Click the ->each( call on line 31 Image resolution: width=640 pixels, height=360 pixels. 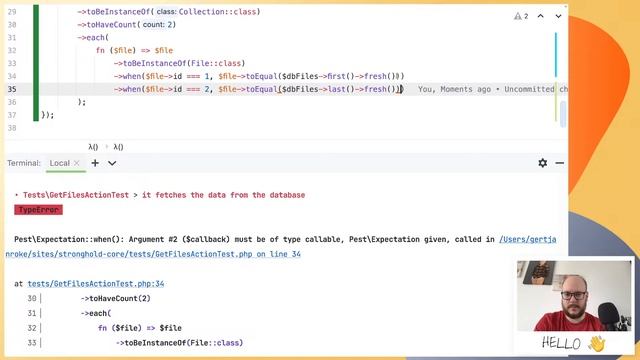[x=93, y=38]
